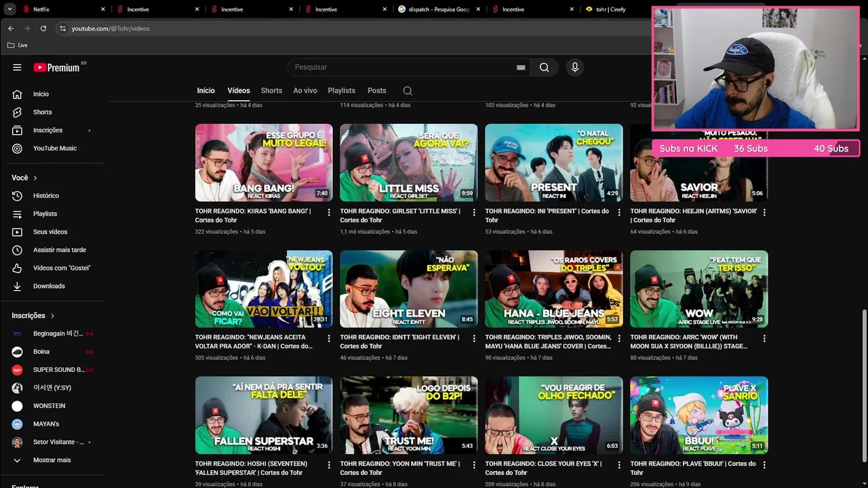The image size is (868, 488).
Task: Open more options for KIIRAS 'BANG BANG!' video
Action: (x=329, y=212)
